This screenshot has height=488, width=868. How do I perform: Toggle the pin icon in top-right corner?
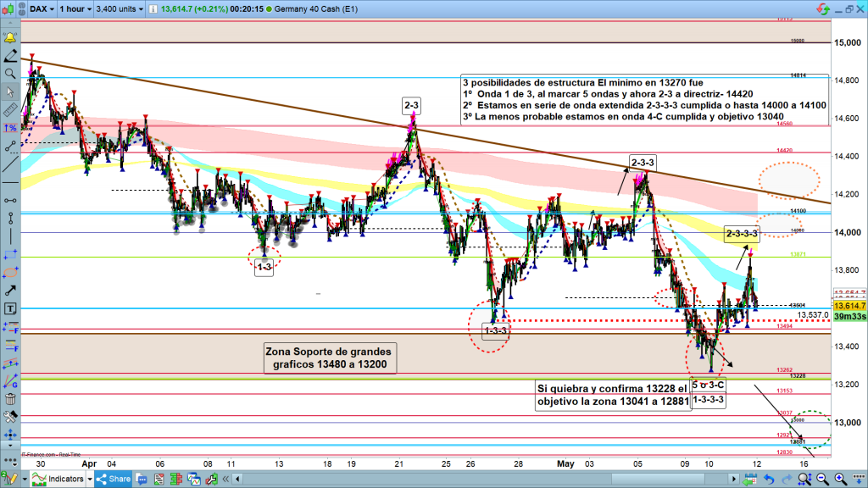pos(822,9)
